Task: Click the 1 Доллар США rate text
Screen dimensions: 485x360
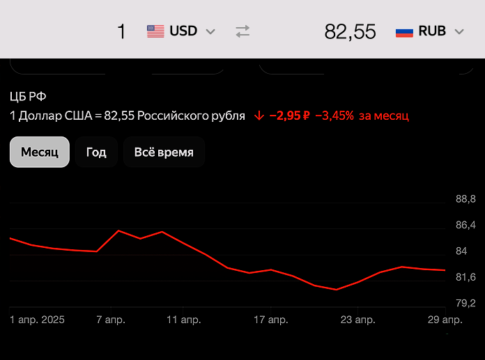Action: tap(127, 116)
